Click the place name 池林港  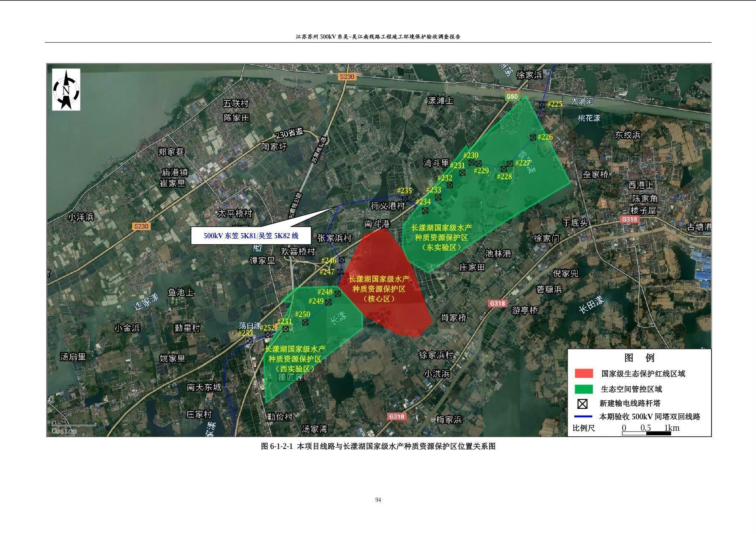[x=498, y=253]
